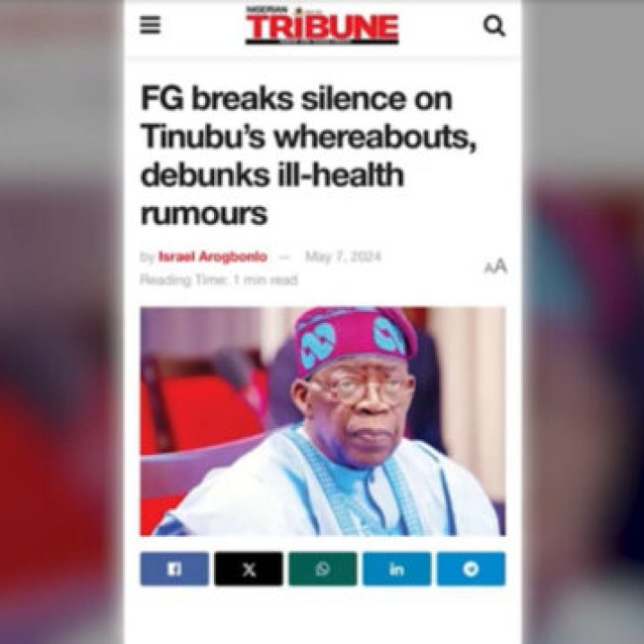Share article via Facebook button

[174, 569]
